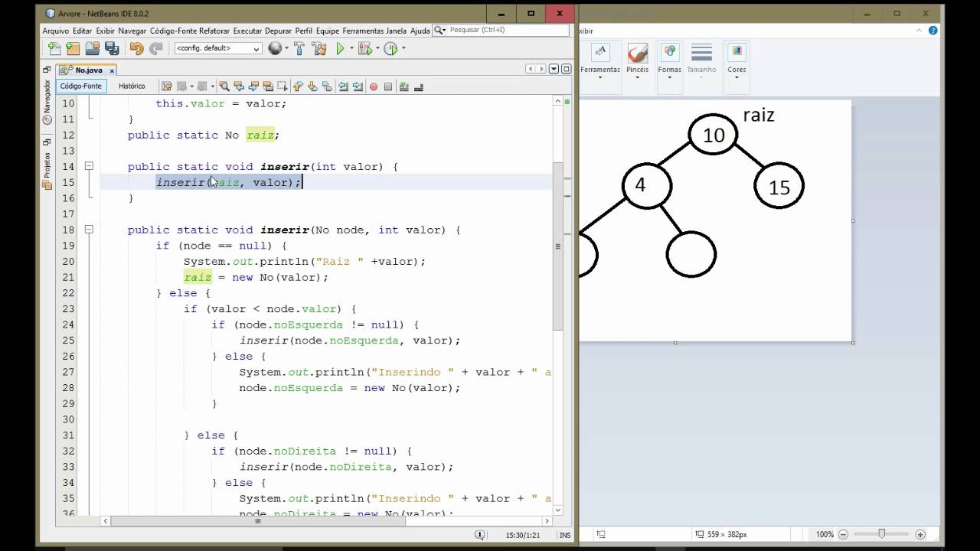Screen dimensions: 980x551
Task: Collapse the inserir(No node, int valor) fold
Action: click(89, 230)
